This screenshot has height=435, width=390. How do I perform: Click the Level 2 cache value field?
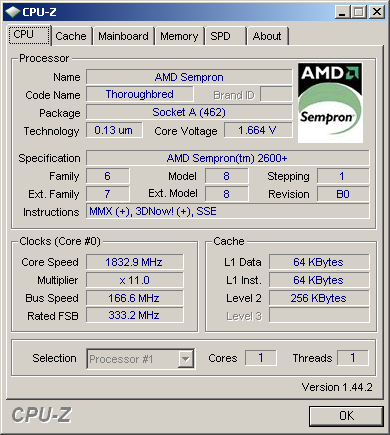[x=319, y=298]
